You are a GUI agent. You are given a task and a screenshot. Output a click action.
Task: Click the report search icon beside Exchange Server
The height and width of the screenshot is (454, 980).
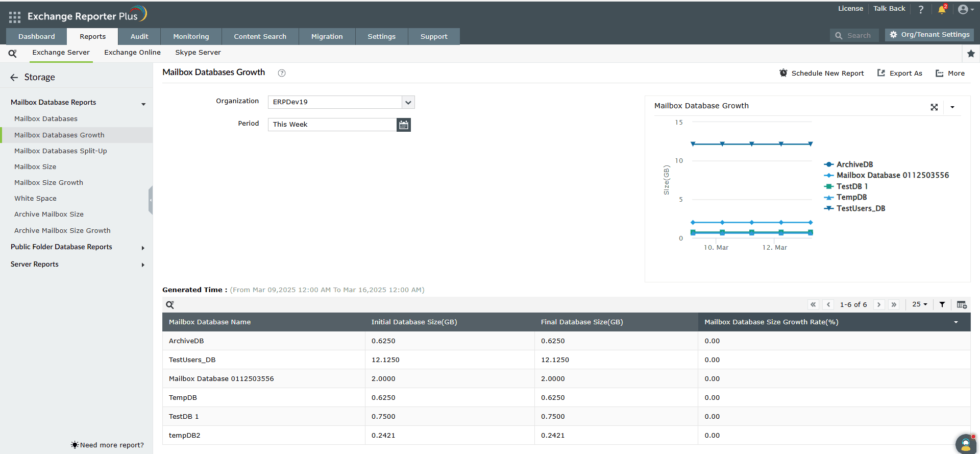click(x=13, y=53)
